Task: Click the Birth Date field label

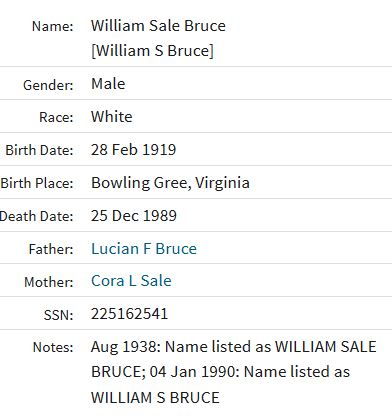Action: click(x=39, y=150)
